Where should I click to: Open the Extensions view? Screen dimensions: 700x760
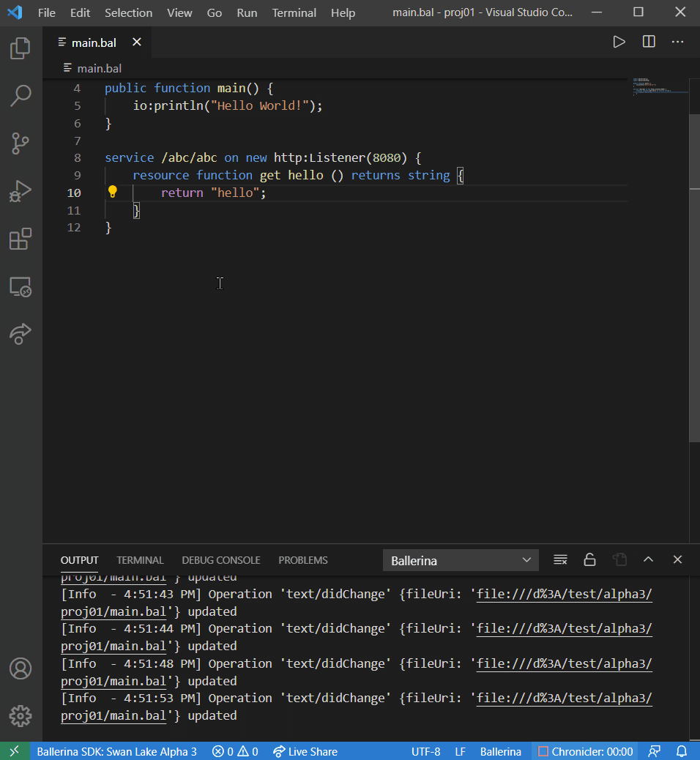21,239
